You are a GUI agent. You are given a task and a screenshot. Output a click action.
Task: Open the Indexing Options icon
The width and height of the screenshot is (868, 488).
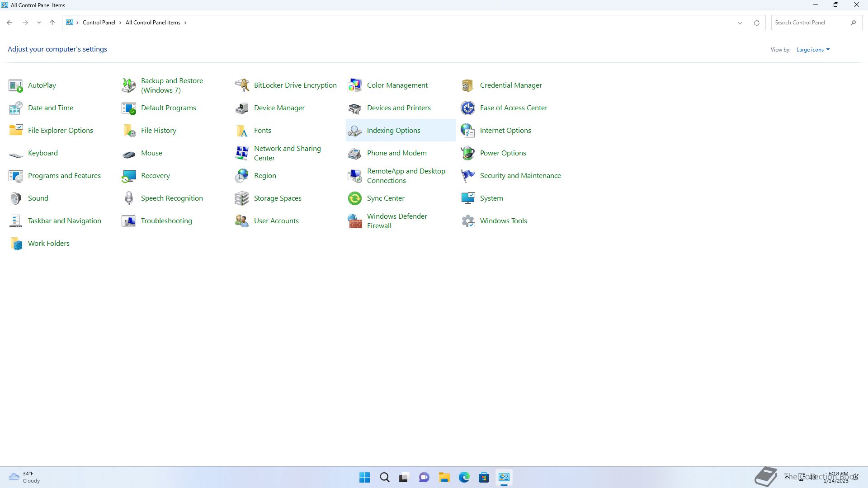[x=355, y=131]
